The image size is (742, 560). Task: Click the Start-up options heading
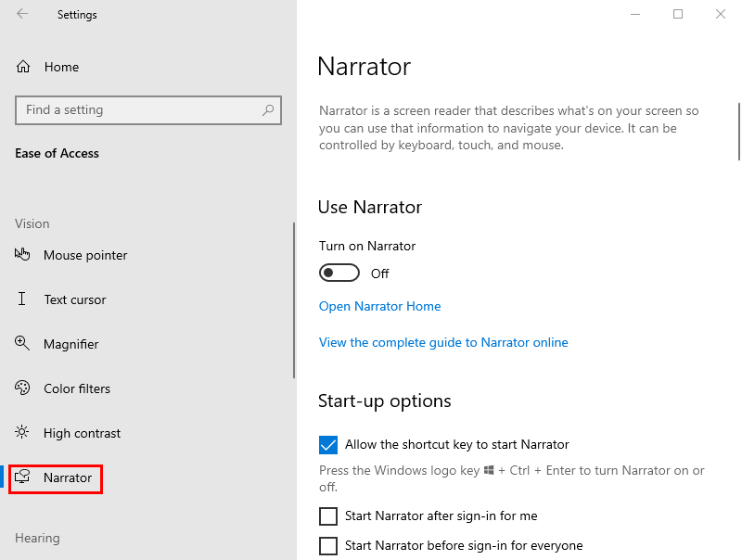[384, 401]
